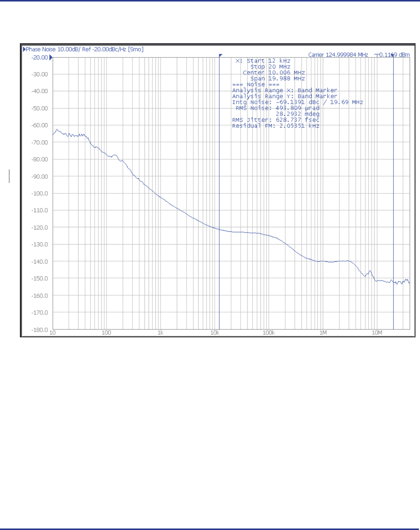Click the === Noise === heading
This screenshot has width=420, height=530.
tap(256, 85)
